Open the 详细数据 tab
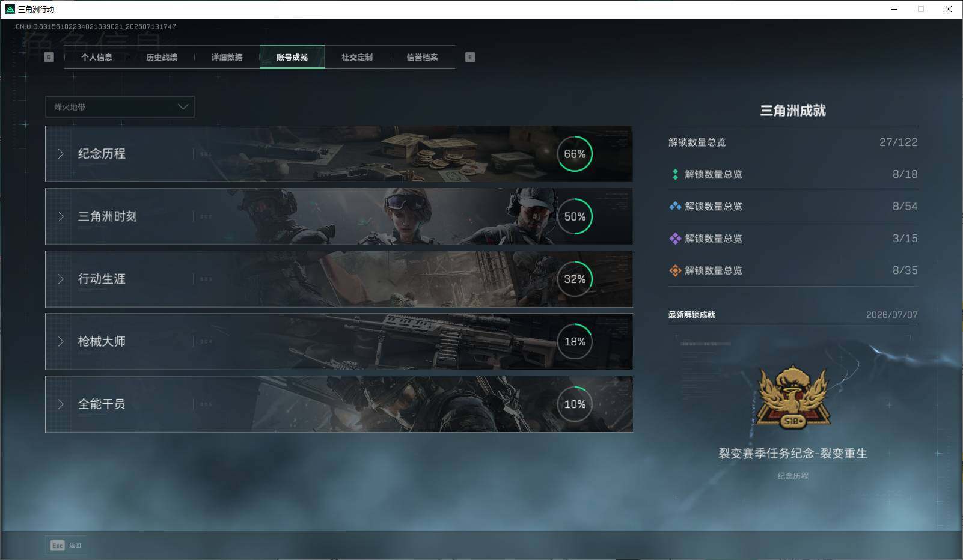 coord(227,57)
